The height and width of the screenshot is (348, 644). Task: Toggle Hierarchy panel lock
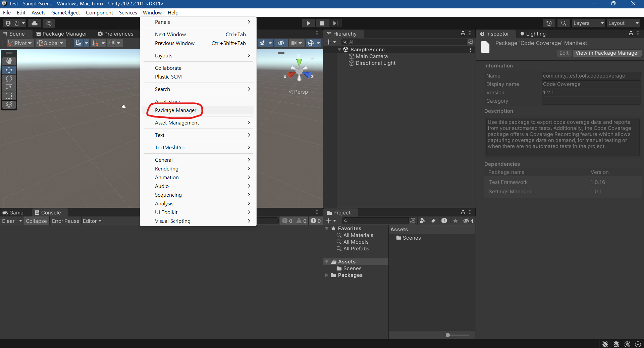pyautogui.click(x=463, y=34)
